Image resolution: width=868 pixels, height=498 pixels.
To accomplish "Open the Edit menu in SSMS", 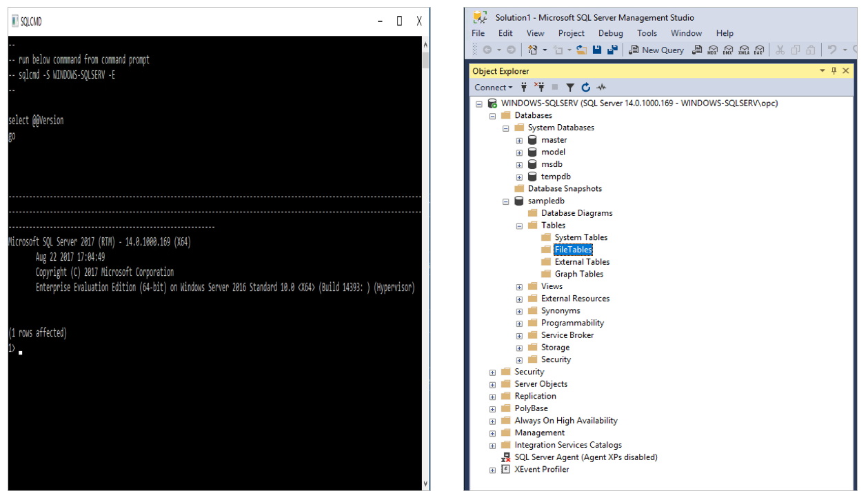I will (505, 33).
